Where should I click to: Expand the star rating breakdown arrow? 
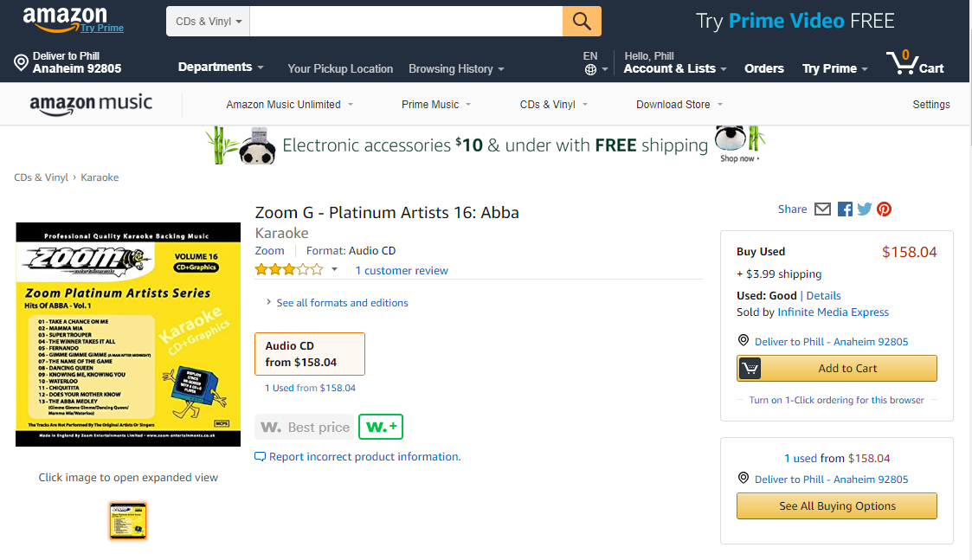(x=335, y=270)
